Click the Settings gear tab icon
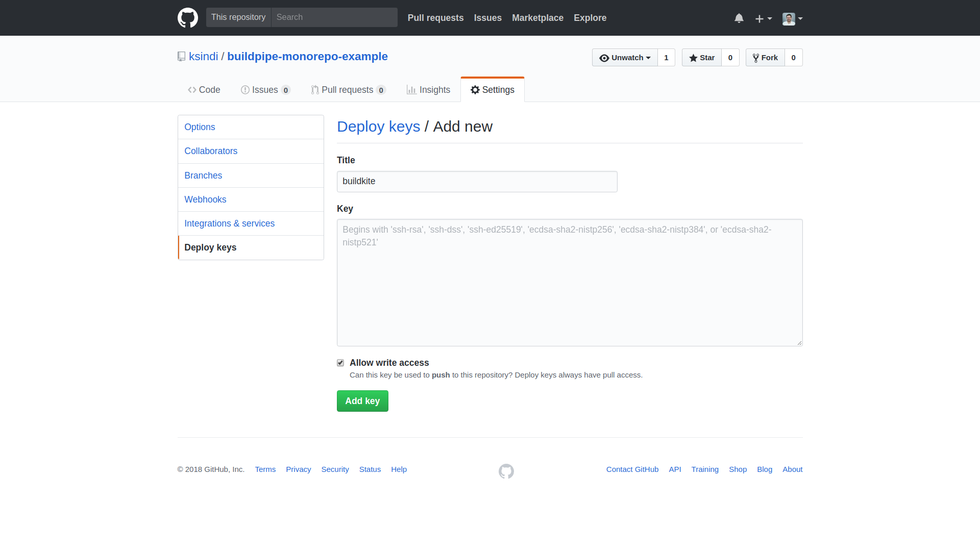The width and height of the screenshot is (980, 551). click(x=475, y=89)
